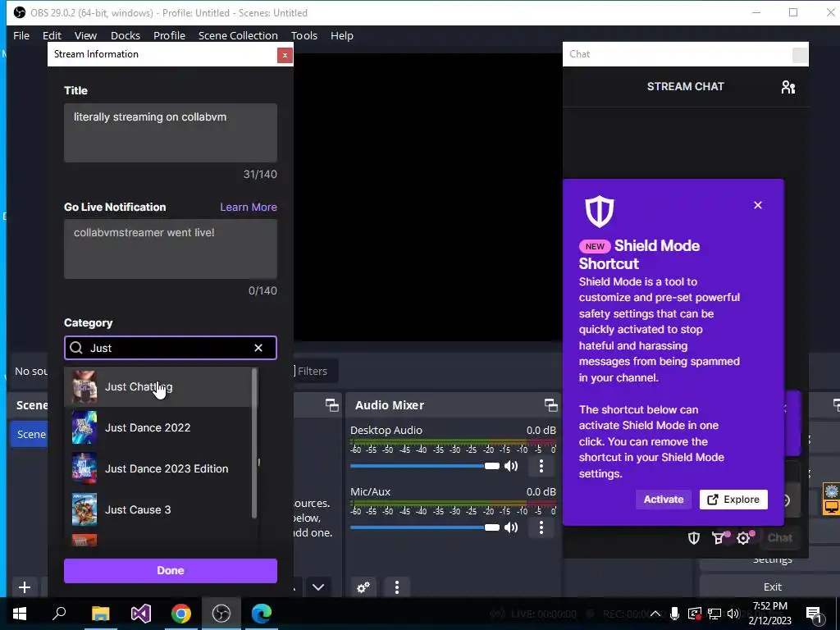840x630 pixels.
Task: Select Just Chatting category
Action: [x=158, y=387]
